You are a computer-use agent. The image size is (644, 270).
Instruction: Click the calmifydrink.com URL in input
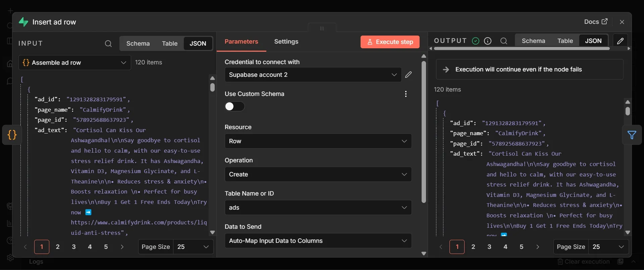(139, 227)
